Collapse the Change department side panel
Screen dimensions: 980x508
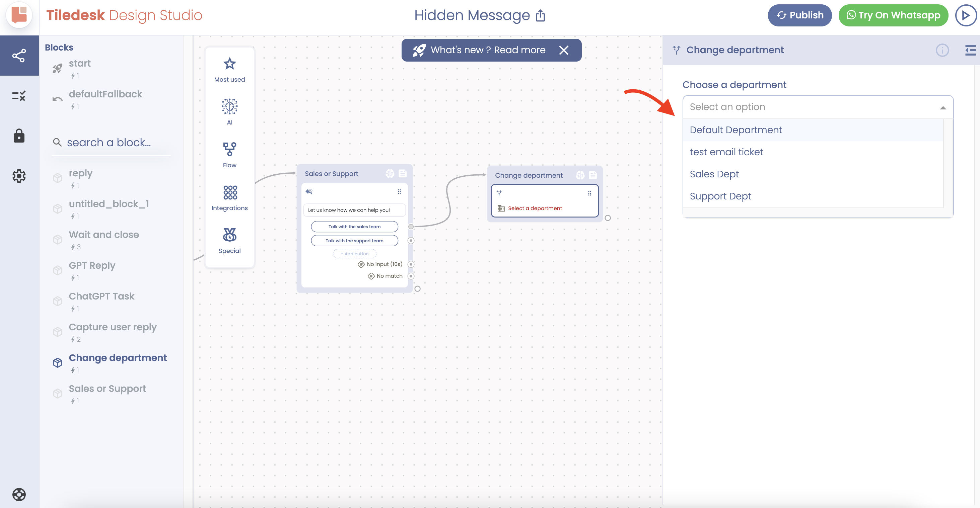click(x=970, y=50)
